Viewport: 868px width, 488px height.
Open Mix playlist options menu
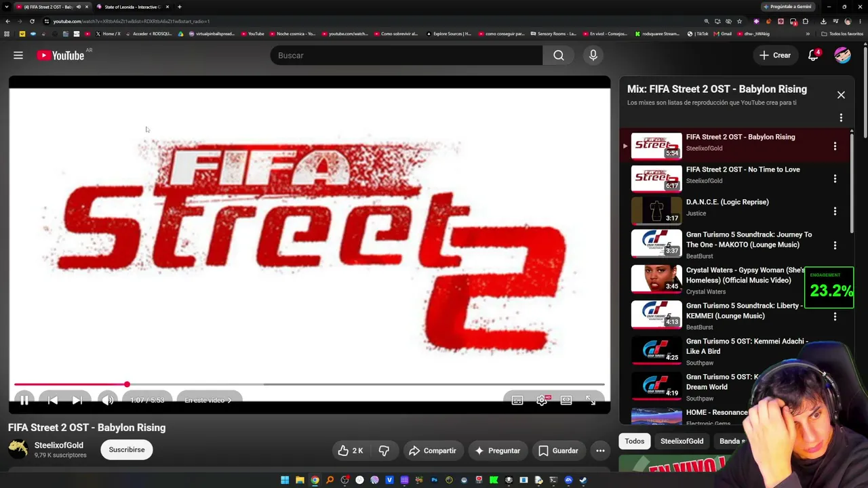pyautogui.click(x=841, y=118)
